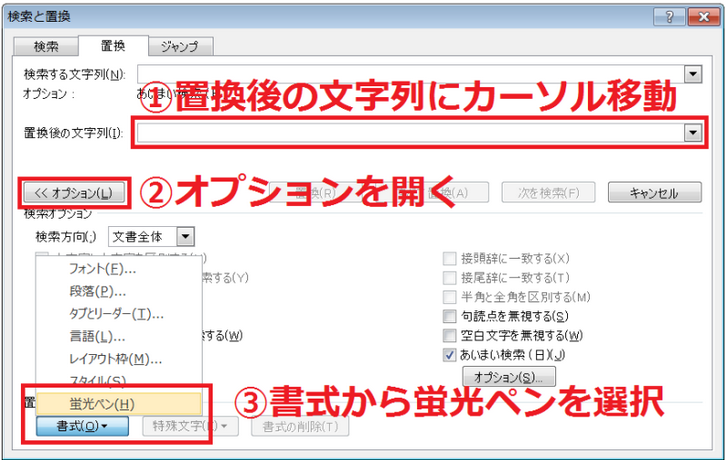Switch to the 検索 tab

(x=46, y=46)
